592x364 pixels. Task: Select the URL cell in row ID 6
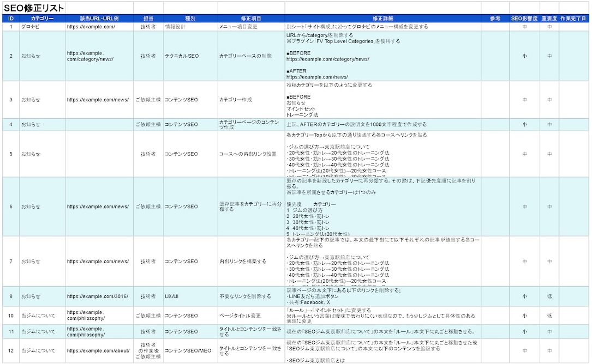[99, 207]
